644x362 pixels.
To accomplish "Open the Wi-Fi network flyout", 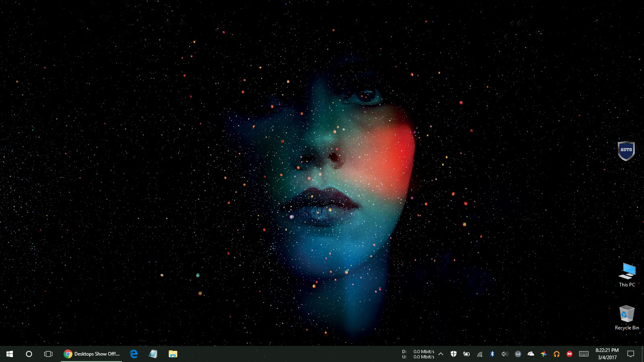I will pos(479,354).
